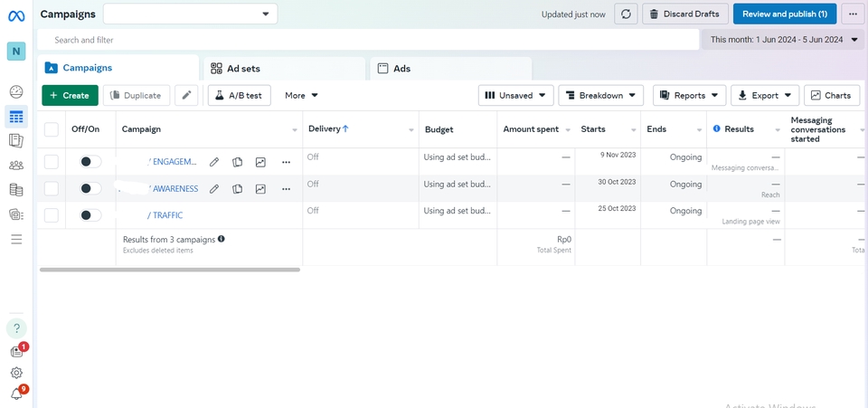868x408 pixels.
Task: Open the Meta logo home icon
Action: [x=16, y=16]
